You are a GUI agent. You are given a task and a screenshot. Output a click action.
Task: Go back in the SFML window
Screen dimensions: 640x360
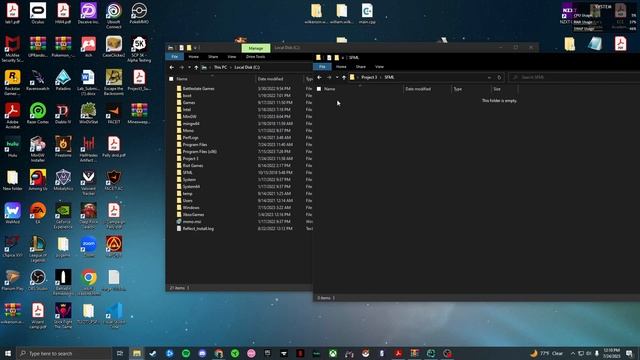tap(320, 77)
